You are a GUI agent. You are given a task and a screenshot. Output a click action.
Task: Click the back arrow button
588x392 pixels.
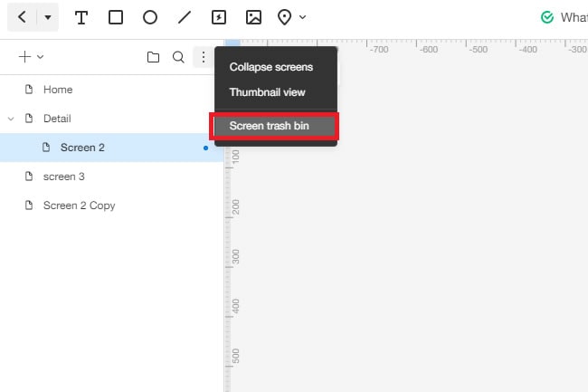22,17
